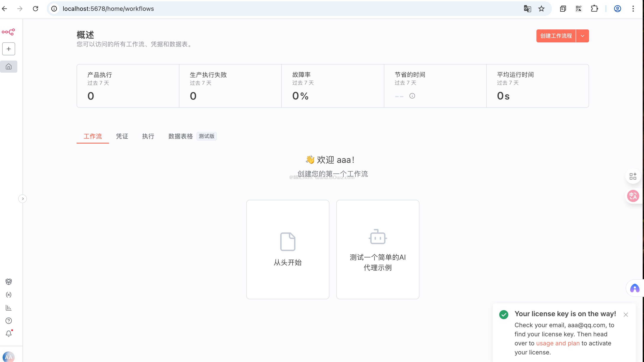Open the templates box icon in sidebar
This screenshot has width=644, height=362.
coord(9,282)
